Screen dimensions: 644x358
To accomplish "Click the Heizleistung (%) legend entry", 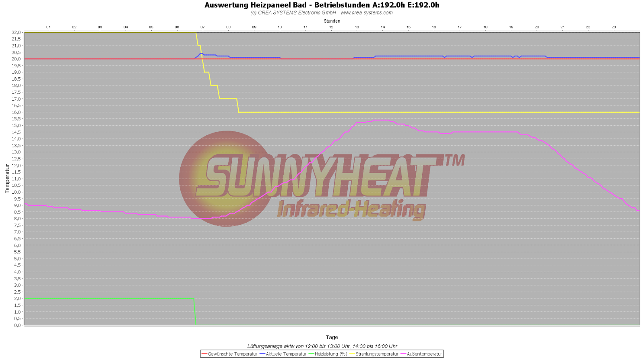I will coord(328,354).
